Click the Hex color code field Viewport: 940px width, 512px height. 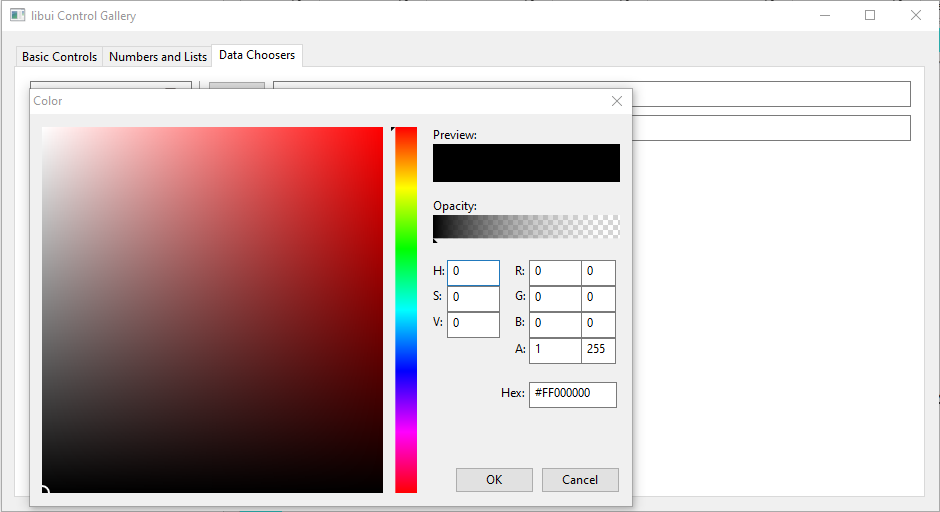(572, 394)
